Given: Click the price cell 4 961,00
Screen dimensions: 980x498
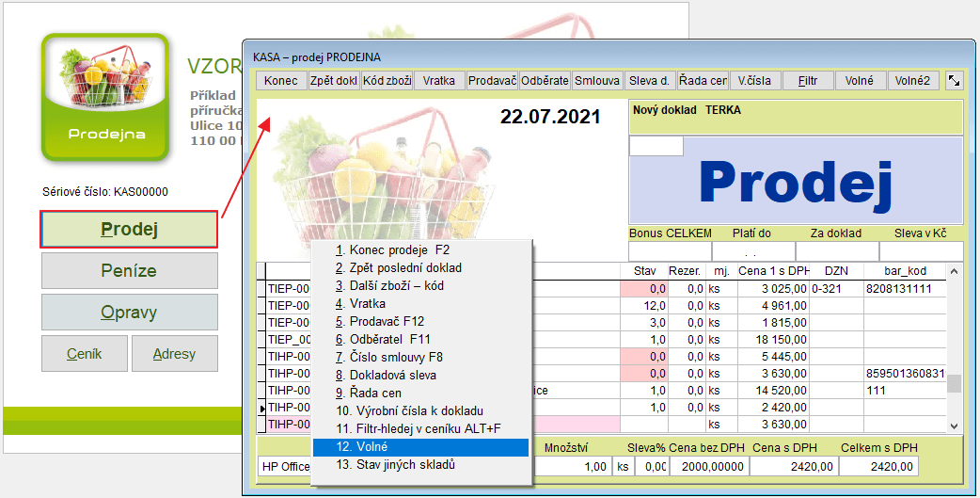Looking at the screenshot, I should point(774,306).
